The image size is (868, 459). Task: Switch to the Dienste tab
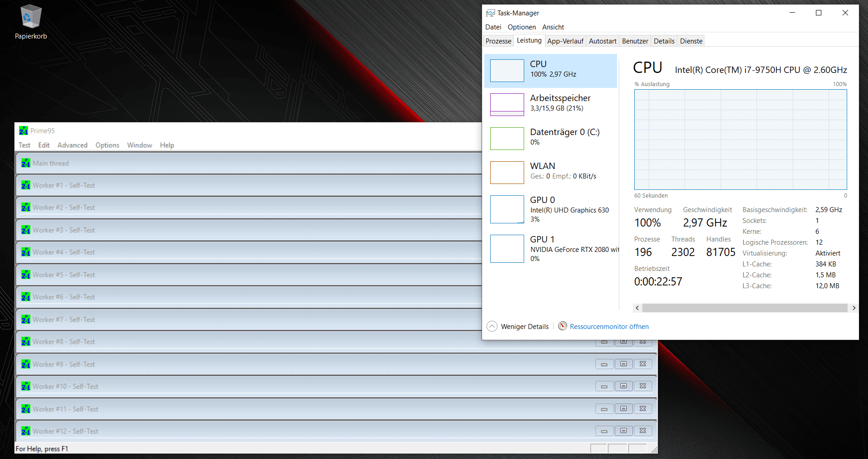(691, 41)
